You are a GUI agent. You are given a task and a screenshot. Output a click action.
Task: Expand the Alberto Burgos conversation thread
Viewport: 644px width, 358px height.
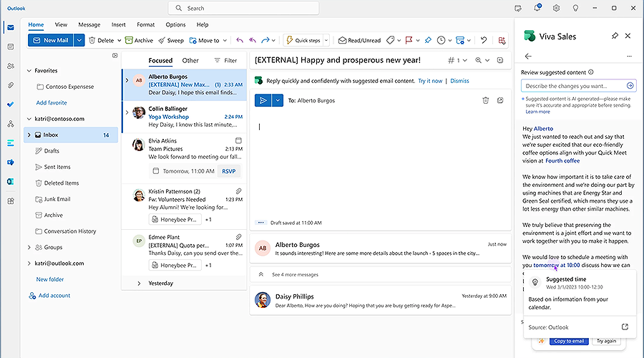click(127, 80)
